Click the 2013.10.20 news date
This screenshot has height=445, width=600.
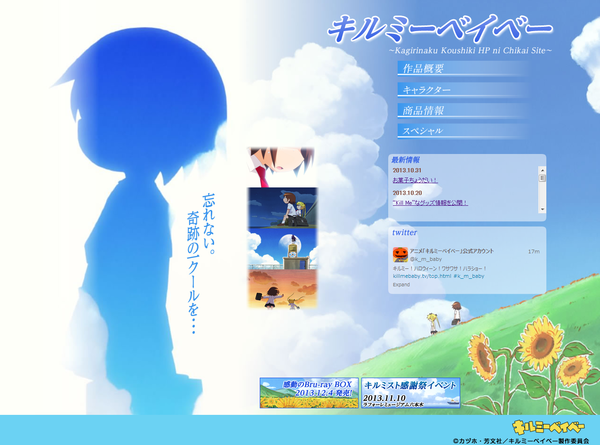pyautogui.click(x=407, y=193)
